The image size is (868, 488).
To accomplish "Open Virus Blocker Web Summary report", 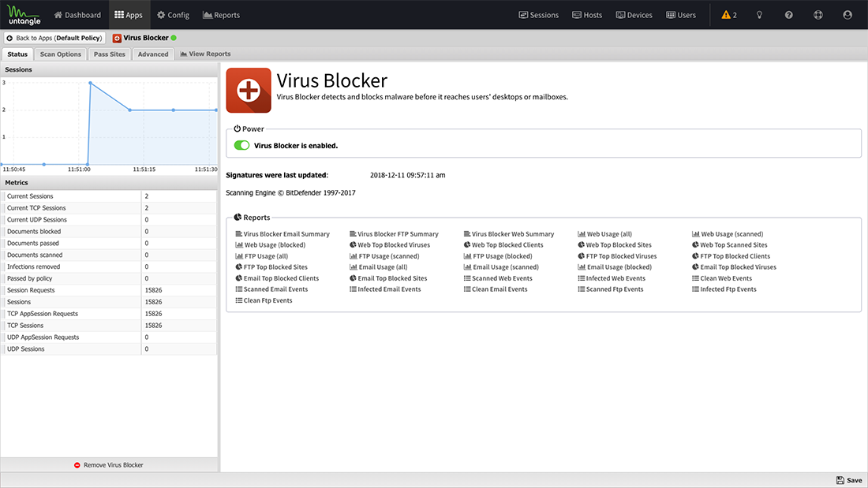I will pyautogui.click(x=509, y=234).
